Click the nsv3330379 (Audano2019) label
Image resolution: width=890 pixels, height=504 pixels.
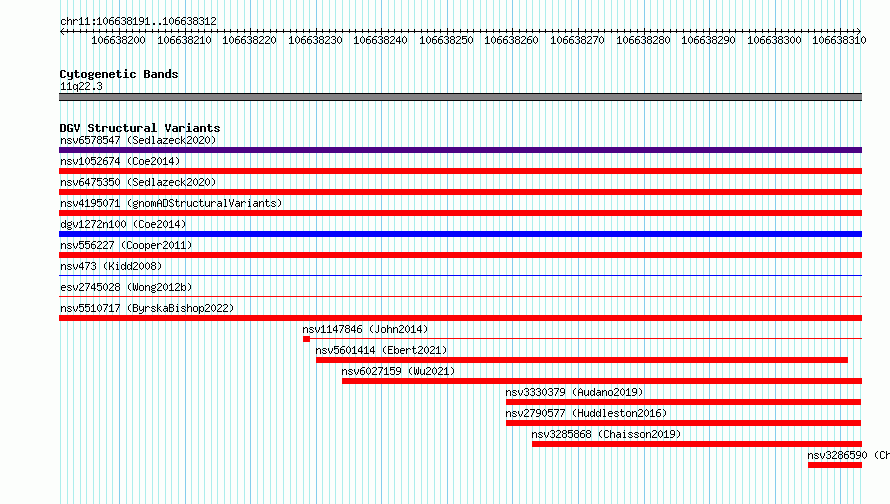[574, 392]
